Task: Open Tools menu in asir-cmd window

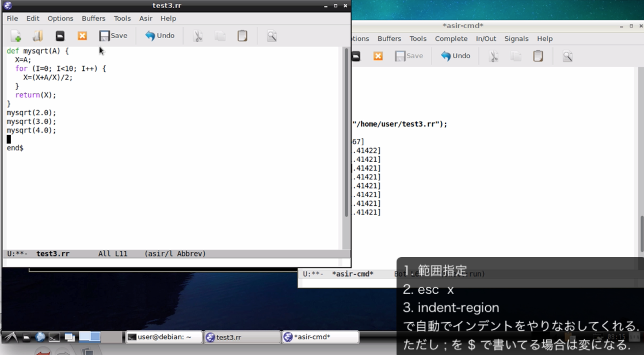Action: (x=418, y=39)
